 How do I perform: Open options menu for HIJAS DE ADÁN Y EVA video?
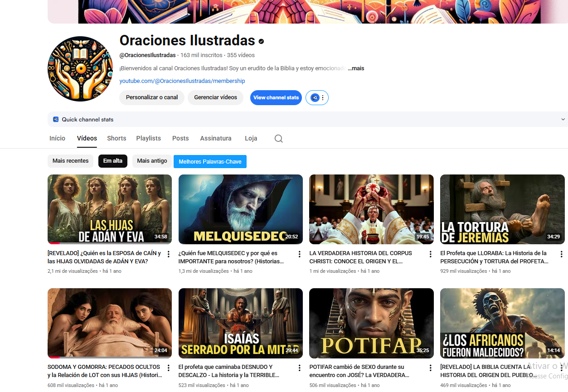[169, 254]
